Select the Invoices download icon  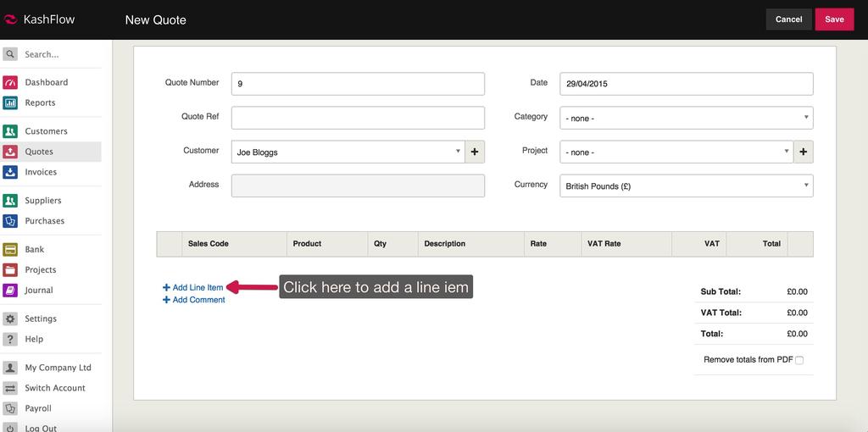click(x=10, y=172)
